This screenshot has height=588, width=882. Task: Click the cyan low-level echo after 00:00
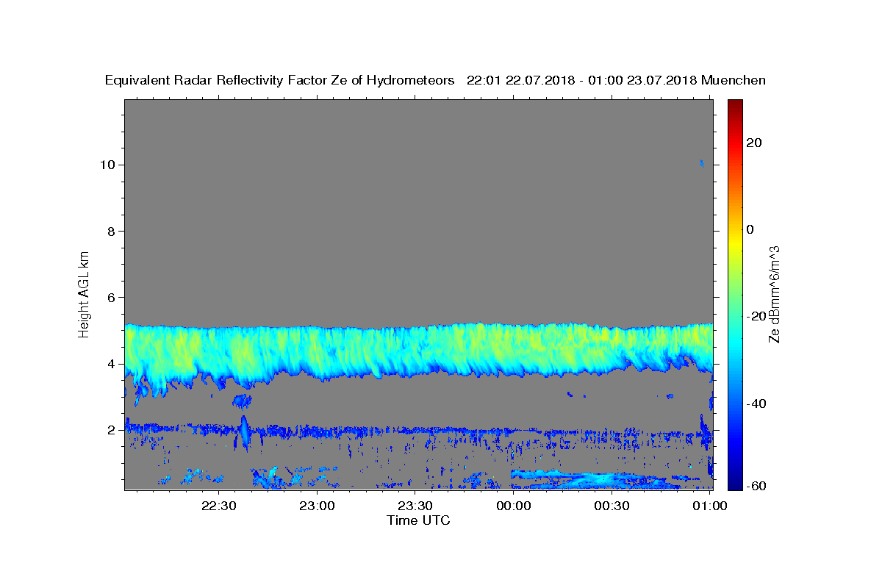[x=599, y=479]
